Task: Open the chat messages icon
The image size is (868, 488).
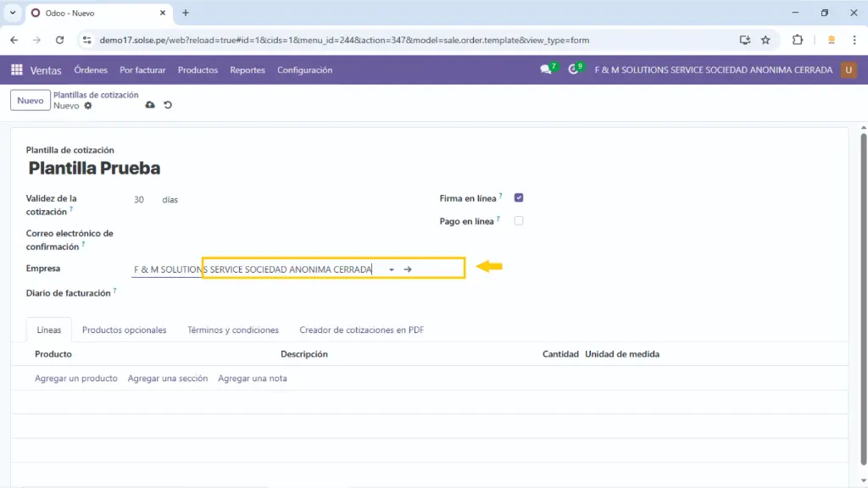Action: tap(546, 70)
